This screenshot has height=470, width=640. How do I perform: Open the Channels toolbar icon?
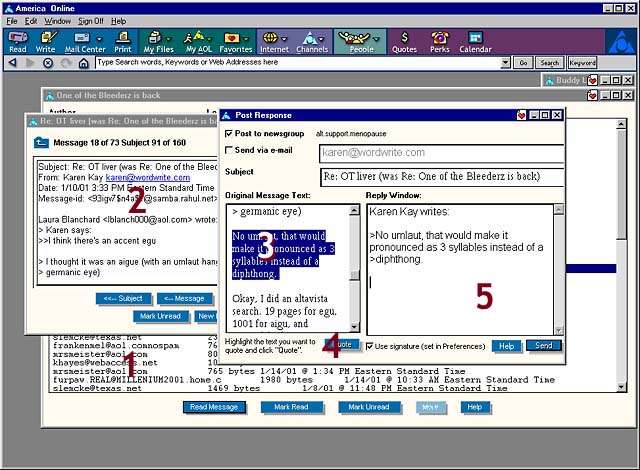(x=312, y=42)
